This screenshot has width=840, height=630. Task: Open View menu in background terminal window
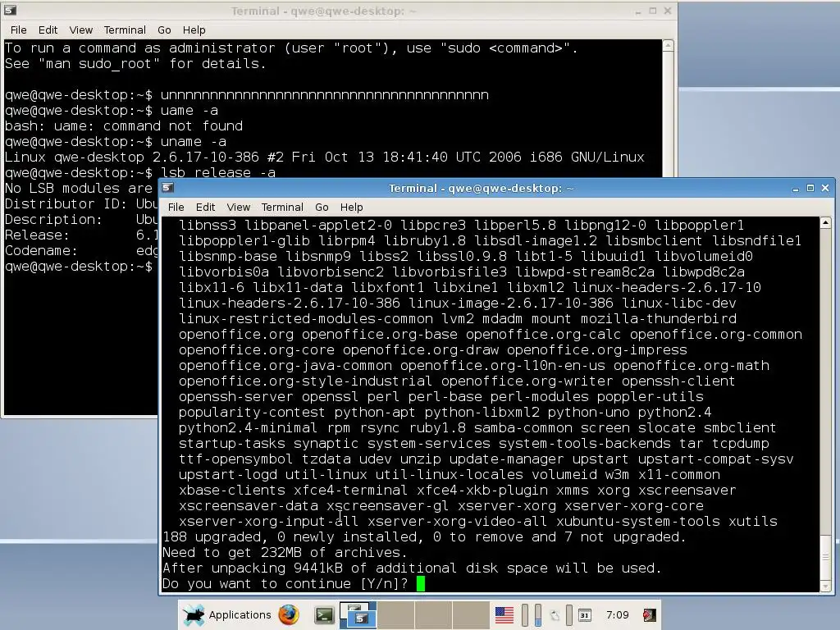81,30
